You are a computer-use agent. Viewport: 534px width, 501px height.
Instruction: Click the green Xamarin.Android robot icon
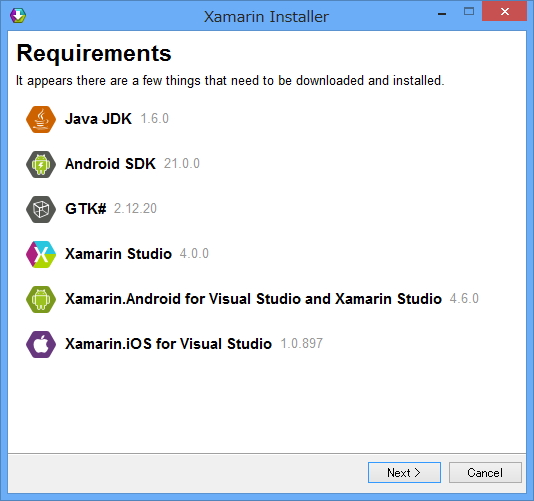click(x=41, y=299)
